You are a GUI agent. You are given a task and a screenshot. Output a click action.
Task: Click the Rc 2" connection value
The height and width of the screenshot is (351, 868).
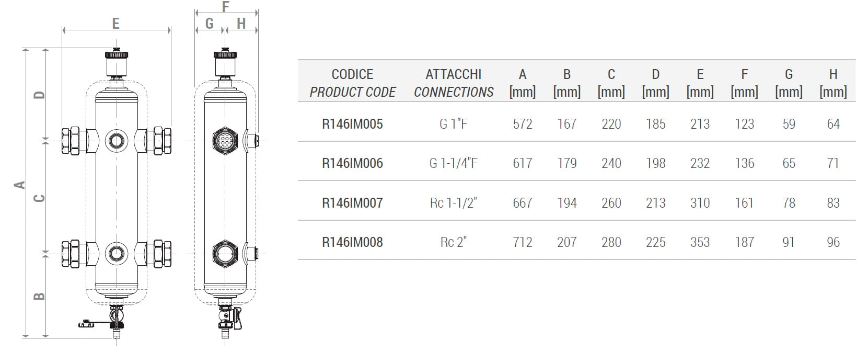click(x=453, y=242)
